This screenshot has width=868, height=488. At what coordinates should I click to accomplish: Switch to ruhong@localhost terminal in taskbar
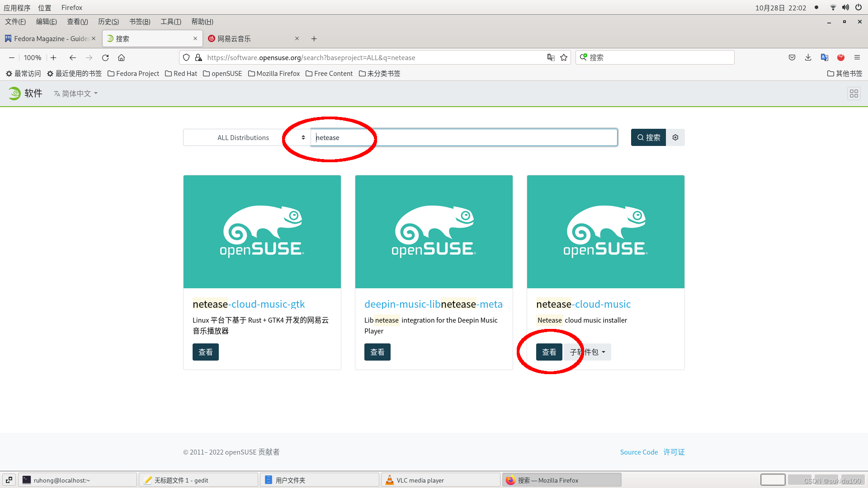tap(78, 480)
